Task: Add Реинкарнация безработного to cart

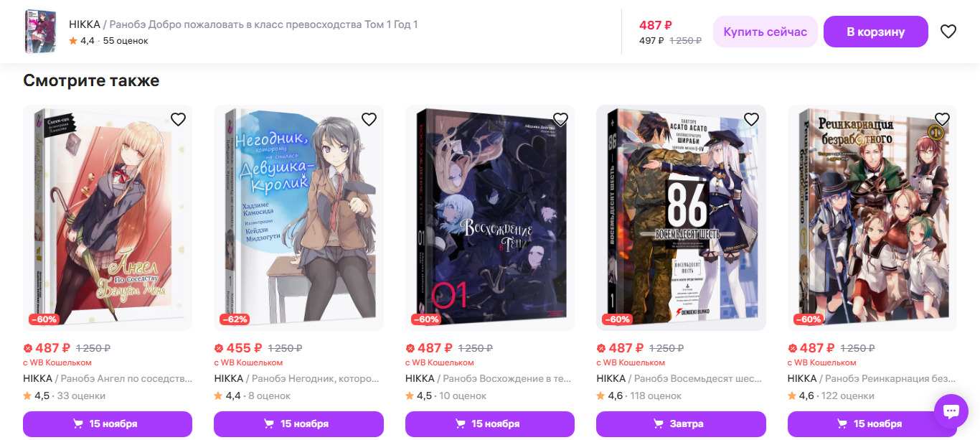Action: pyautogui.click(x=872, y=424)
